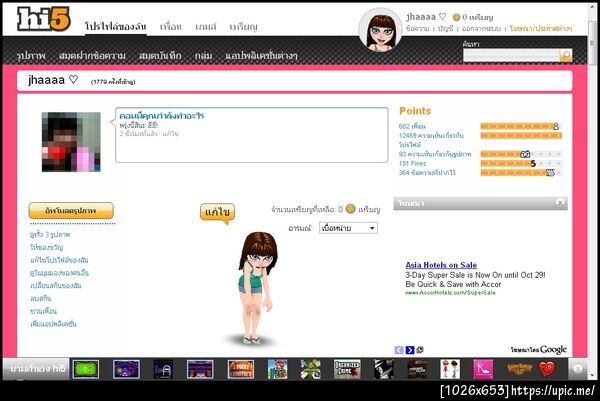Click the www.AccorHotels.com/SuperSale link
The height and width of the screenshot is (401, 600).
pos(450,293)
